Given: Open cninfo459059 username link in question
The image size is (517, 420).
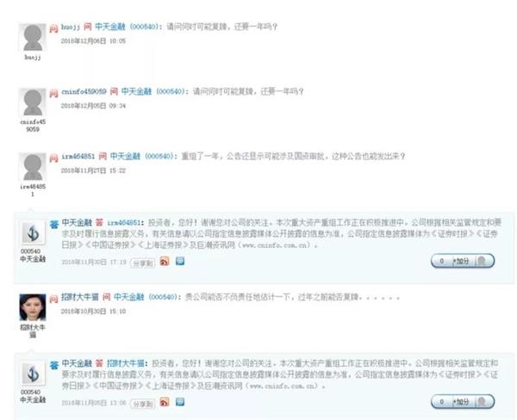Looking at the screenshot, I should point(84,91).
